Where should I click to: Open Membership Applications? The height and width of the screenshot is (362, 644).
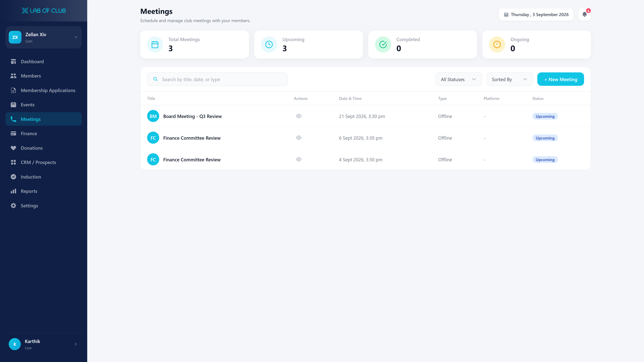point(43,90)
